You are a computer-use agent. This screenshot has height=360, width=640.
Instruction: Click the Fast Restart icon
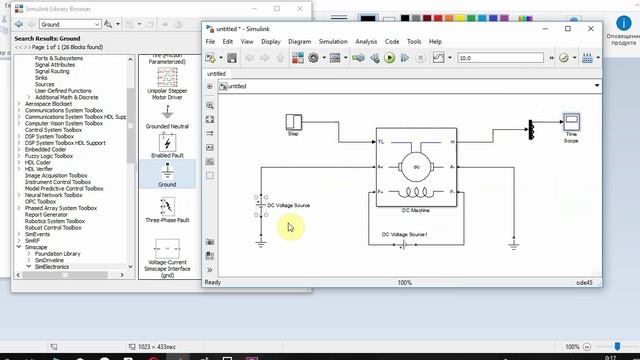coord(358,58)
